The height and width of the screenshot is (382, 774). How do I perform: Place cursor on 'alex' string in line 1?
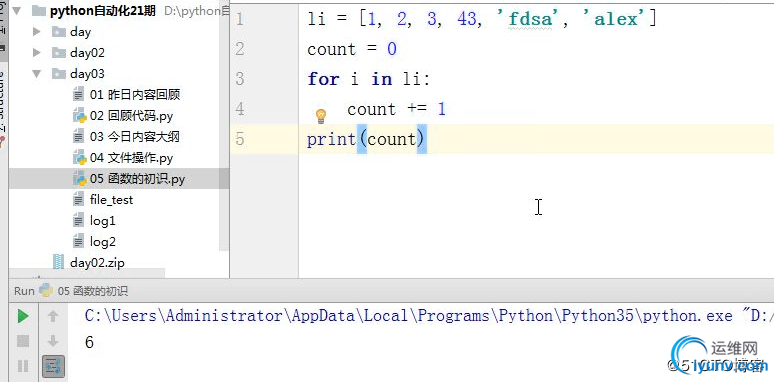614,19
